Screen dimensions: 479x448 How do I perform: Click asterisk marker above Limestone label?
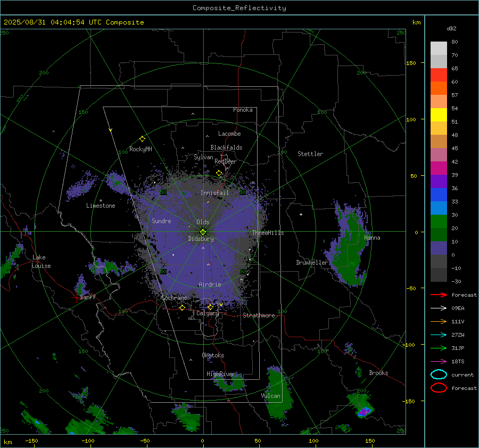point(101,201)
